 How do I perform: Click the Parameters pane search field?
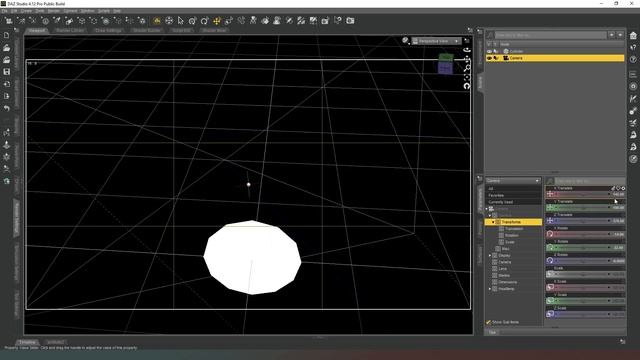590,180
